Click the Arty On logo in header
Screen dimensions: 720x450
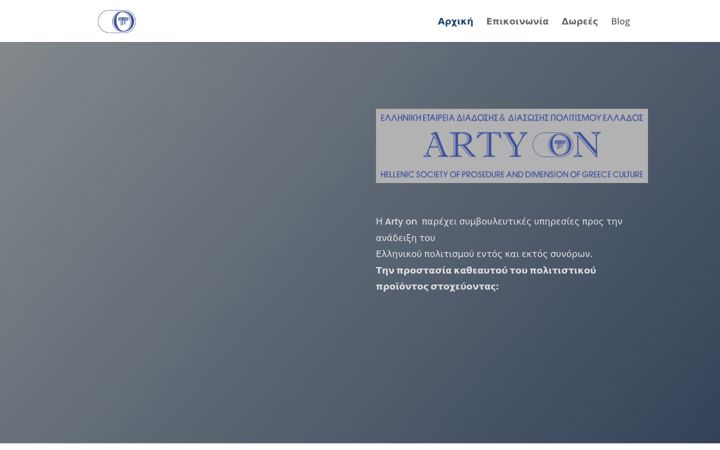coord(117,21)
